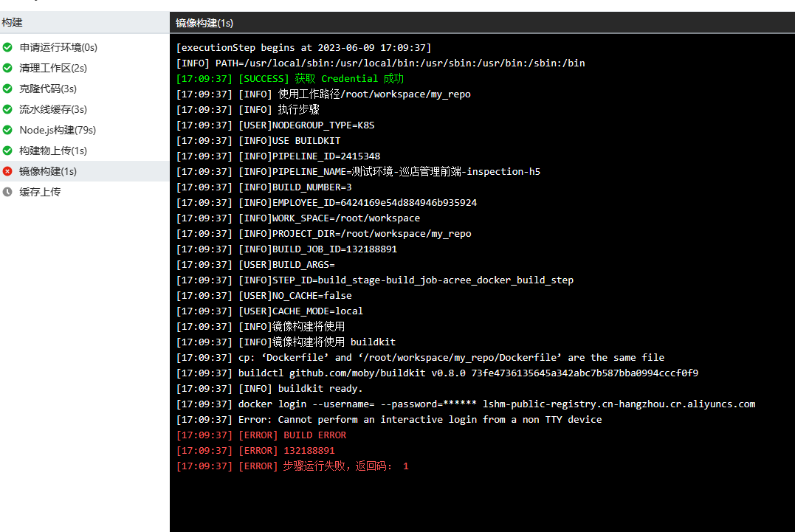Click the PROJECT_DIR log line
Image resolution: width=795 pixels, height=532 pixels.
click(323, 234)
